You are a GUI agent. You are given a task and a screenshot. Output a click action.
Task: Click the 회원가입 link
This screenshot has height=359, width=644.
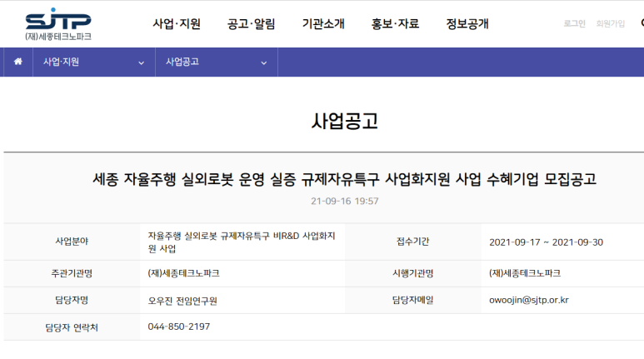pos(611,23)
